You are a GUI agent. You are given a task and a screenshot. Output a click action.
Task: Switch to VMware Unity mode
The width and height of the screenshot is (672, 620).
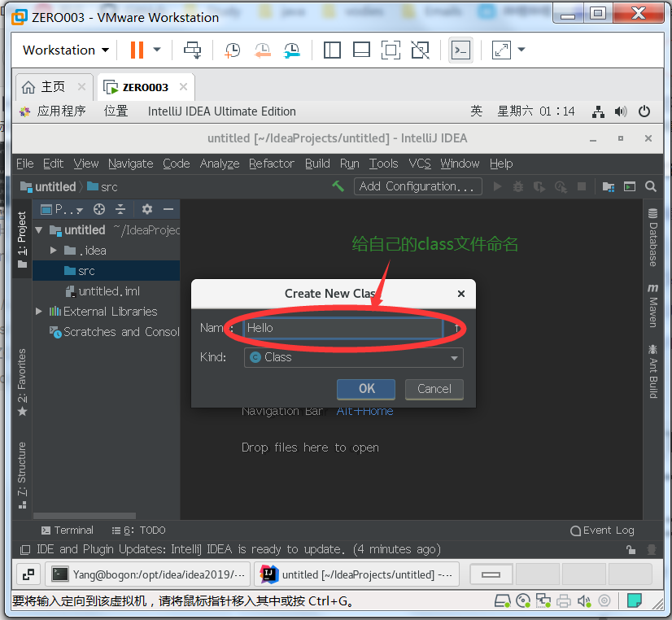(420, 50)
